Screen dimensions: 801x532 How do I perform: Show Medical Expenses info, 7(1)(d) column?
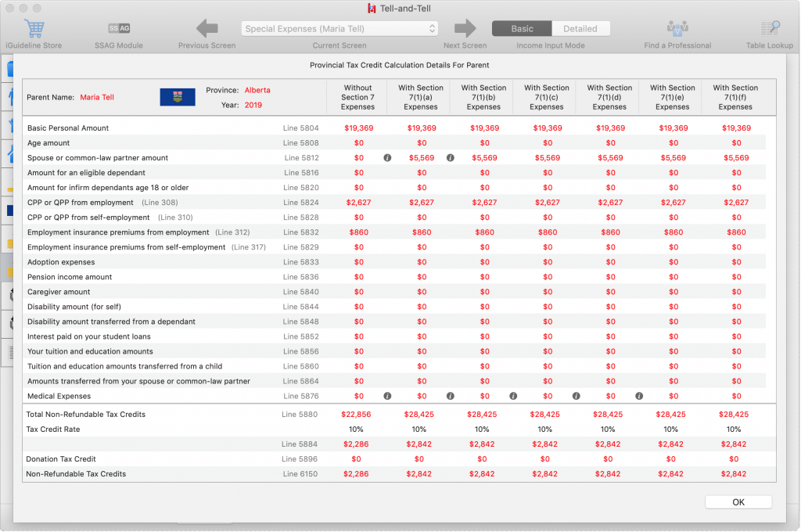click(x=639, y=396)
